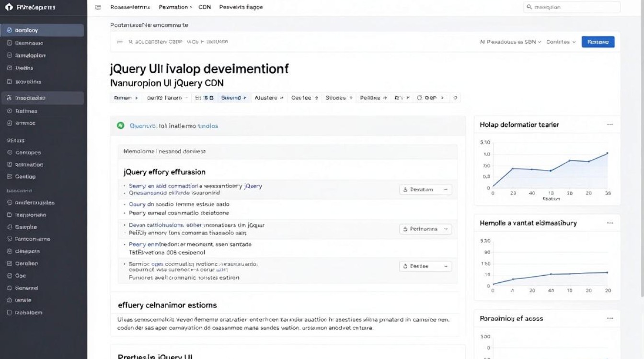The image size is (644, 359).
Task: Click the icon of sidebar item "Centopes"
Action: 10,153
